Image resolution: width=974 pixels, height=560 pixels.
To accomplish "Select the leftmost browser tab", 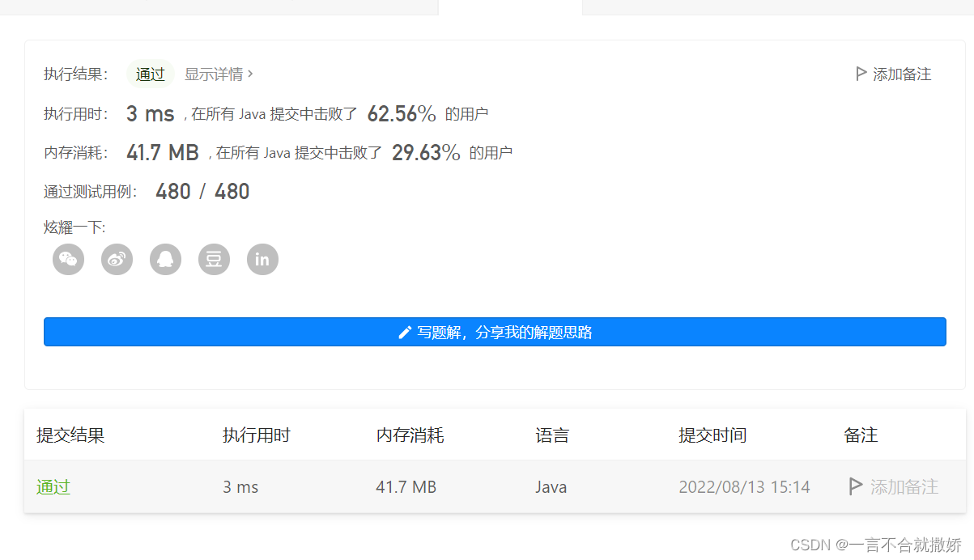I will [219, 6].
